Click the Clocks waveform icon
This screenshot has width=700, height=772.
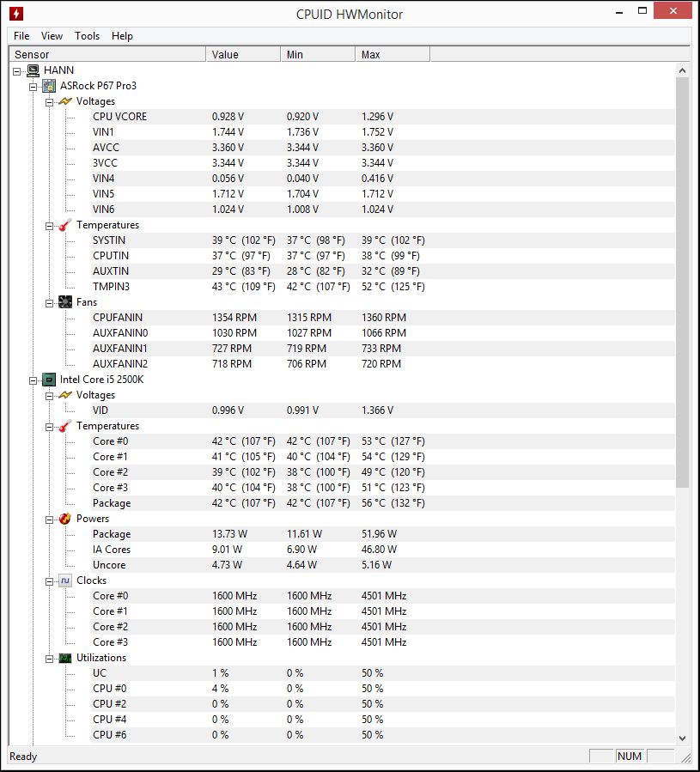[x=65, y=581]
